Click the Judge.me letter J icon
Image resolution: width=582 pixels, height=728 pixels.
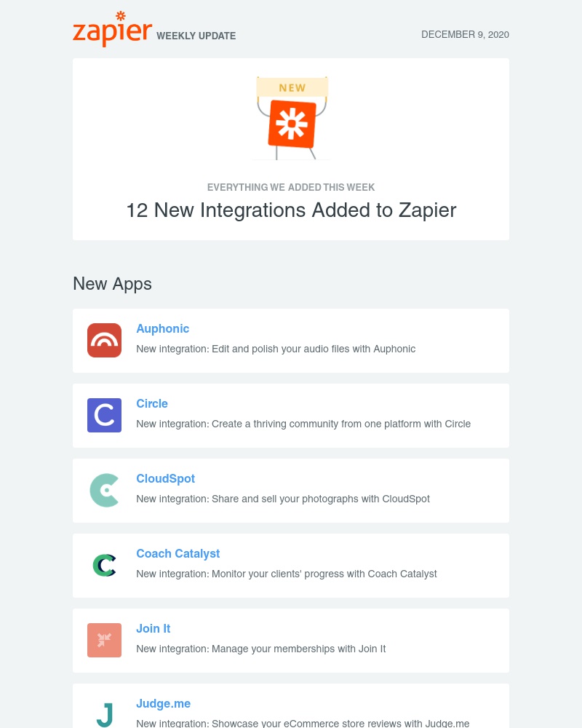point(105,715)
